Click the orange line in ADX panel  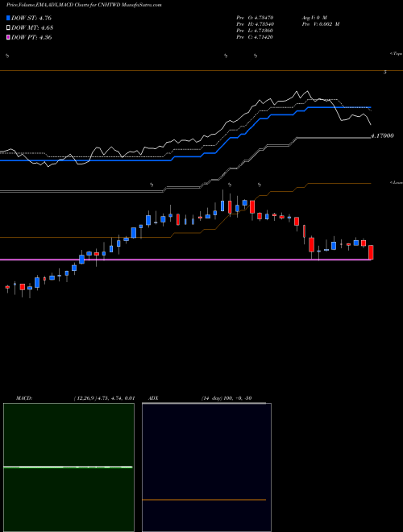click(204, 500)
